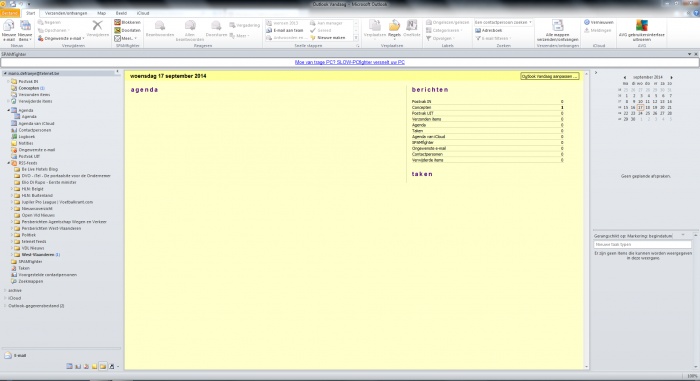
Task: Open the Opschonen dropdown
Action: pos(54,30)
